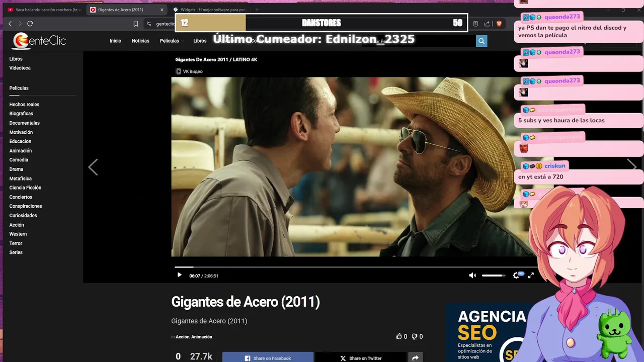The width and height of the screenshot is (644, 362).
Task: Open Terror sidebar category
Action: point(16,243)
